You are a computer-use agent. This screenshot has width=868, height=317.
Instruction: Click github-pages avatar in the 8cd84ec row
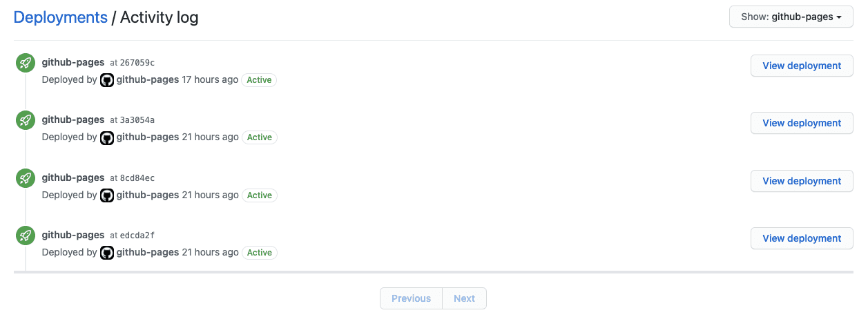(107, 195)
